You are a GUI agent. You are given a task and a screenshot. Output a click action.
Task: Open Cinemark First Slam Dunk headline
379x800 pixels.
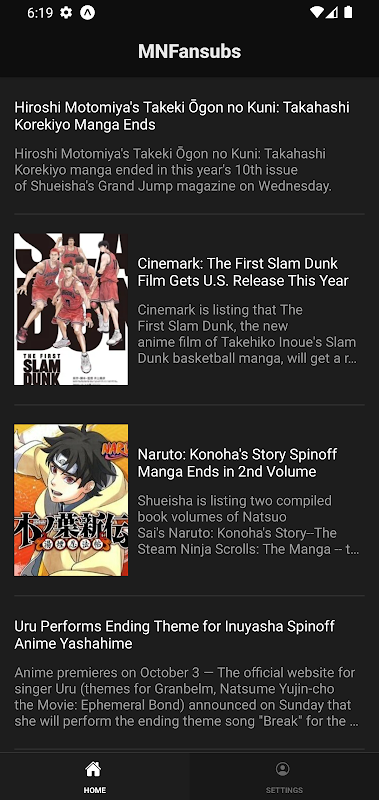point(243,272)
